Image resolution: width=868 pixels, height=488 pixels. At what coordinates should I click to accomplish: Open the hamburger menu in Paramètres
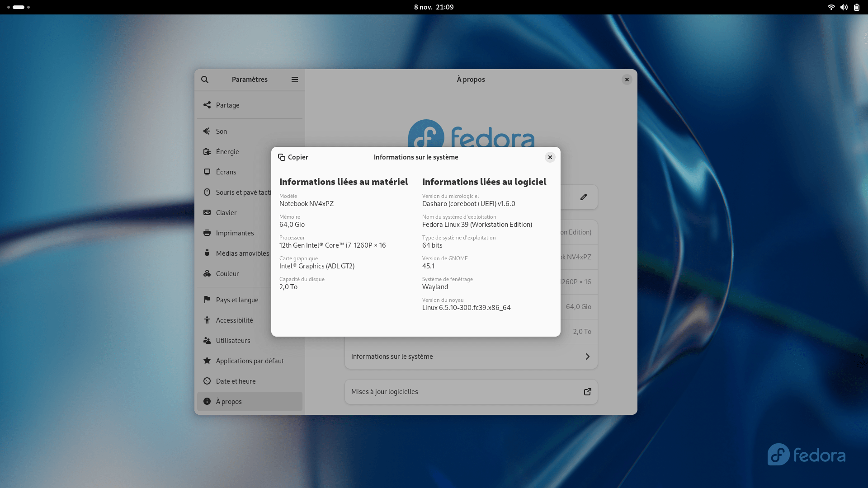pyautogui.click(x=295, y=80)
